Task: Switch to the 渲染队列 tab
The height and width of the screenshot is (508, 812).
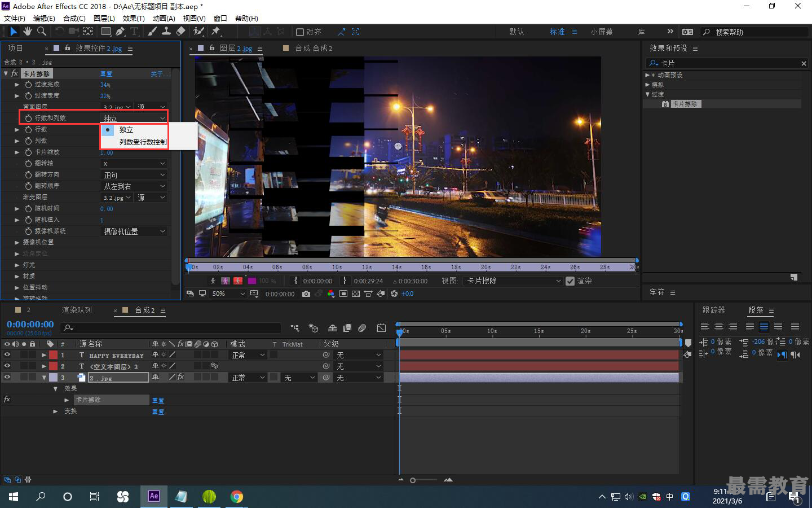Action: click(x=77, y=310)
